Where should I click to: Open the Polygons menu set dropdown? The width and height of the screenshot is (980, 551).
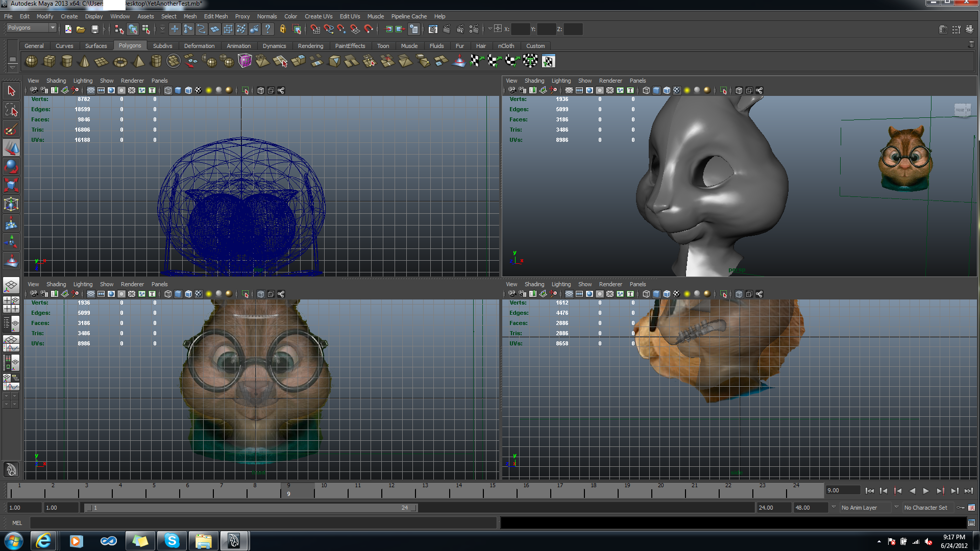click(x=31, y=28)
